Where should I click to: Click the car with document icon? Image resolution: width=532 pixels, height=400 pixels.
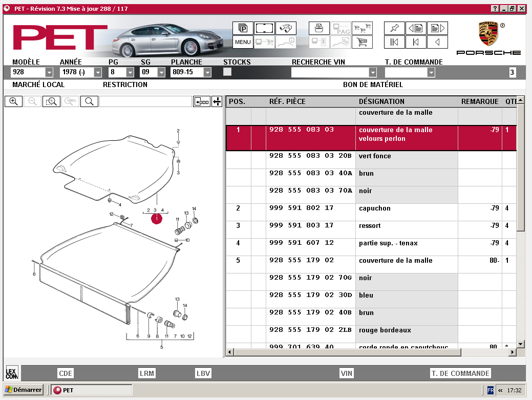(341, 42)
